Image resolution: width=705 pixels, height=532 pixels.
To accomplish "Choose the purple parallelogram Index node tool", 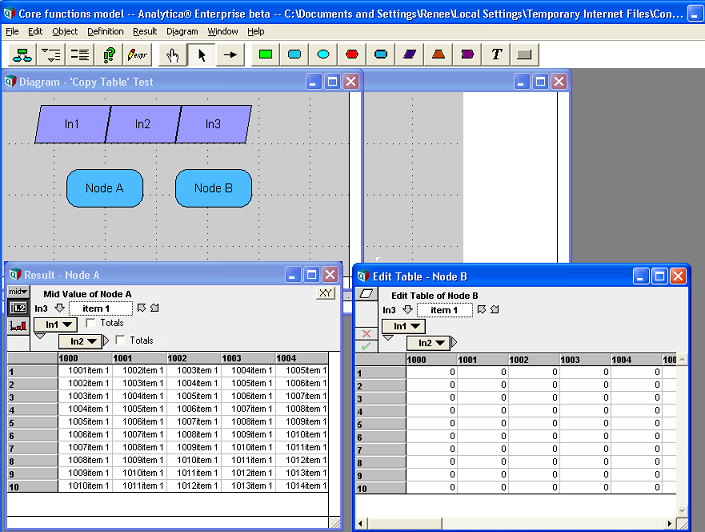I will (x=410, y=55).
